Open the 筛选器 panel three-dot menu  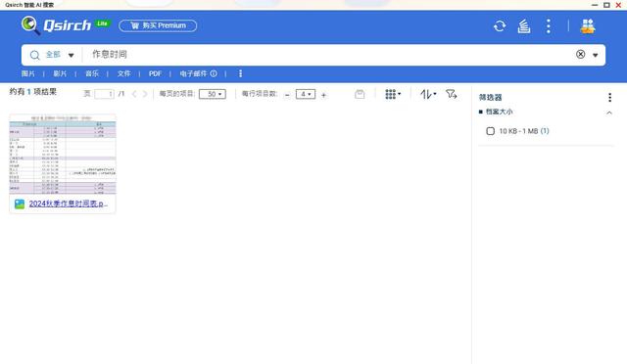point(609,97)
